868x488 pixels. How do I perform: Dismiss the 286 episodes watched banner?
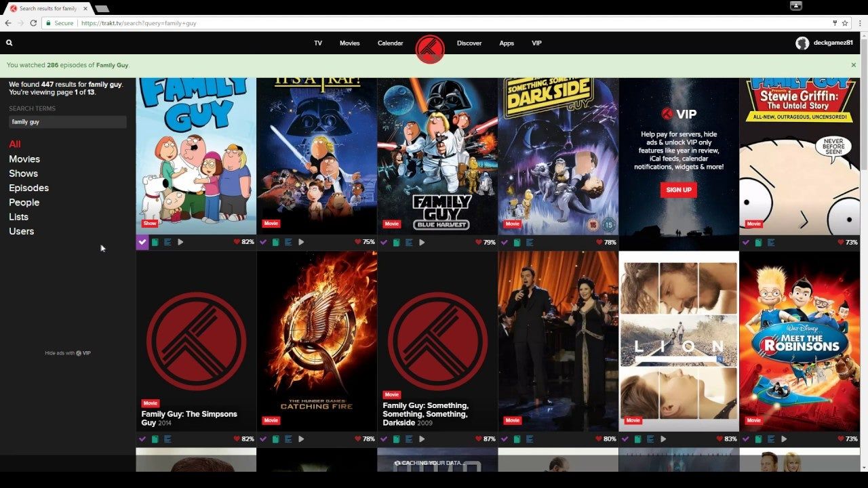coord(853,65)
